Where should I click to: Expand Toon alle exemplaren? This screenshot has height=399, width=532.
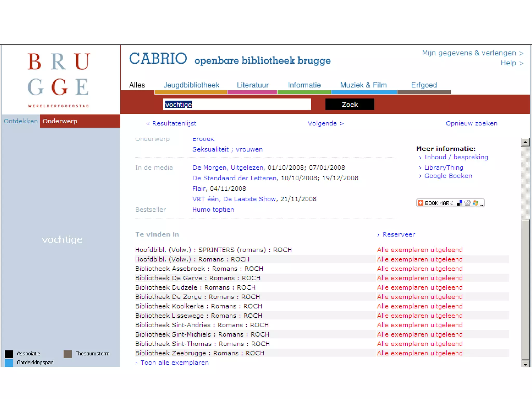coord(174,363)
